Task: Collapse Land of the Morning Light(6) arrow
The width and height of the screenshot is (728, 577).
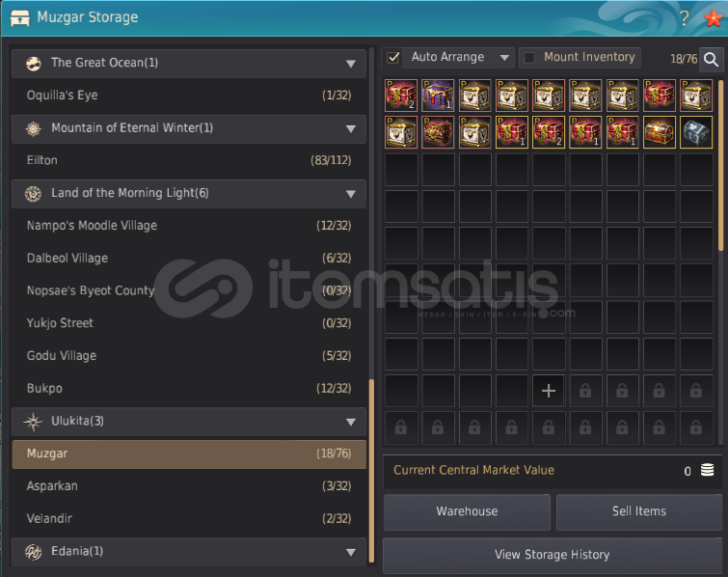Action: coord(351,194)
